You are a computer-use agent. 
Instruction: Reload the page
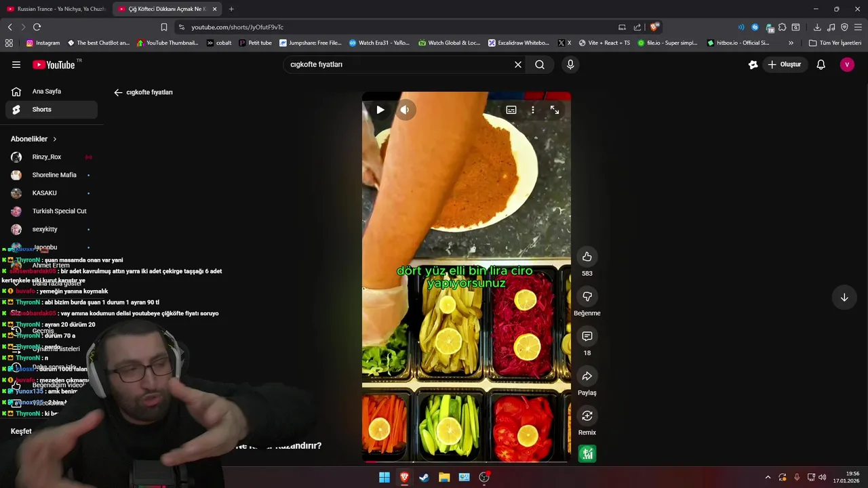point(37,27)
